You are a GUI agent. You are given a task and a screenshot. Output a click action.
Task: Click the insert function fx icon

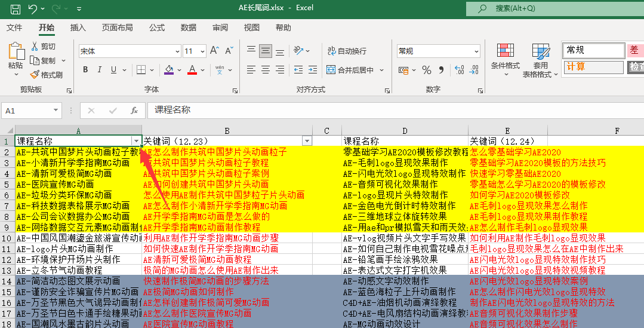click(x=134, y=110)
